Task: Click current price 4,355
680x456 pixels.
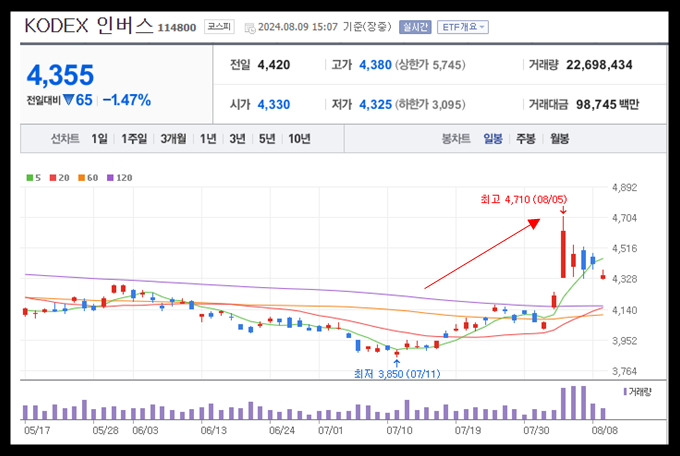Action: [60, 75]
